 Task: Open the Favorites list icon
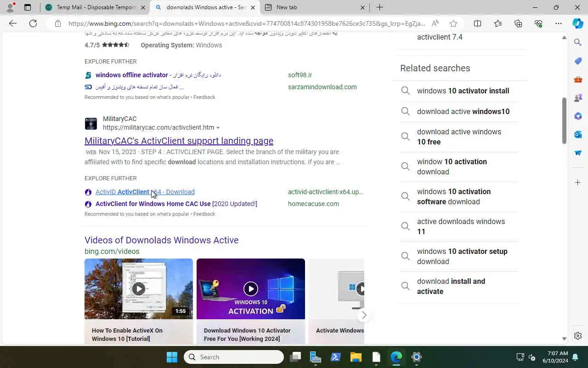pos(498,23)
